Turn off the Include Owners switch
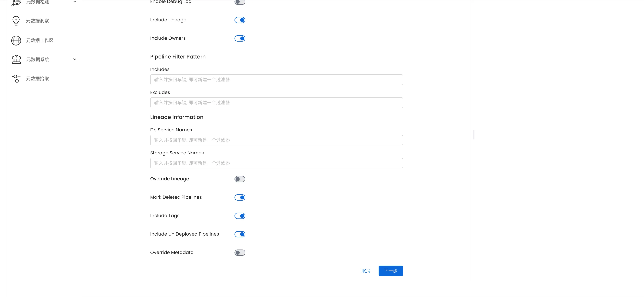Image resolution: width=644 pixels, height=297 pixels. pos(240,38)
